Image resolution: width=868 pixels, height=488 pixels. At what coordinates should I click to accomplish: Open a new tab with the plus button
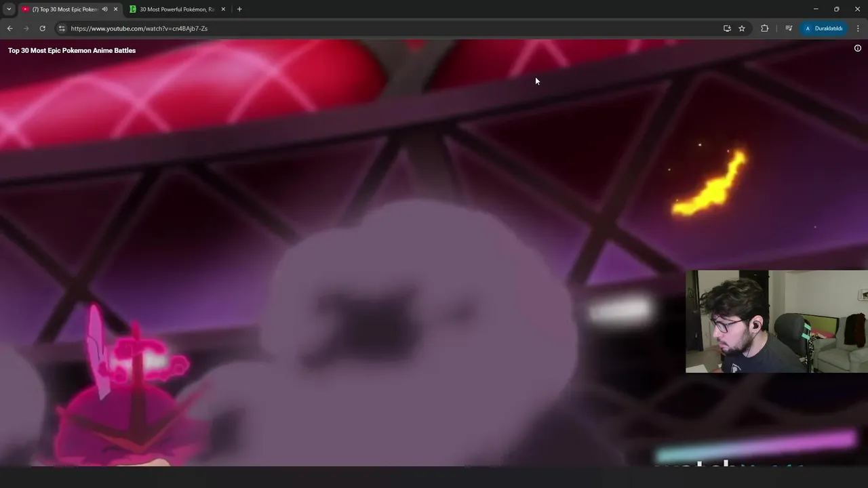click(239, 9)
